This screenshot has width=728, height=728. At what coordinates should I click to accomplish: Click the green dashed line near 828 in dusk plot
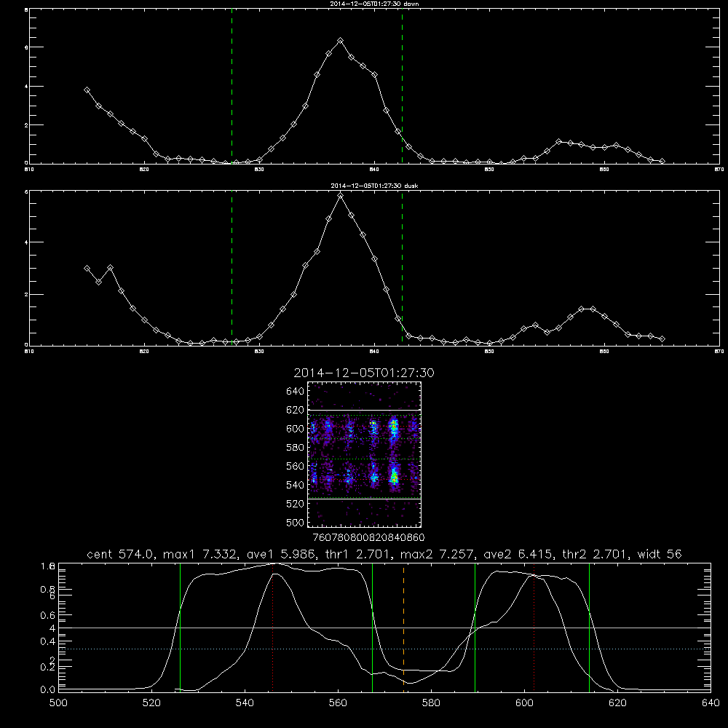click(232, 269)
